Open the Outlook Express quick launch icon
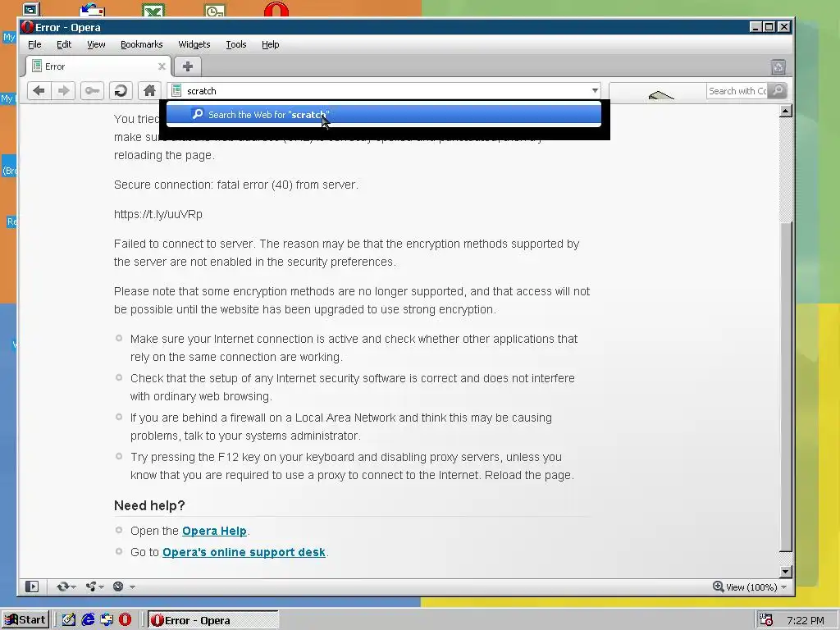 (107, 620)
